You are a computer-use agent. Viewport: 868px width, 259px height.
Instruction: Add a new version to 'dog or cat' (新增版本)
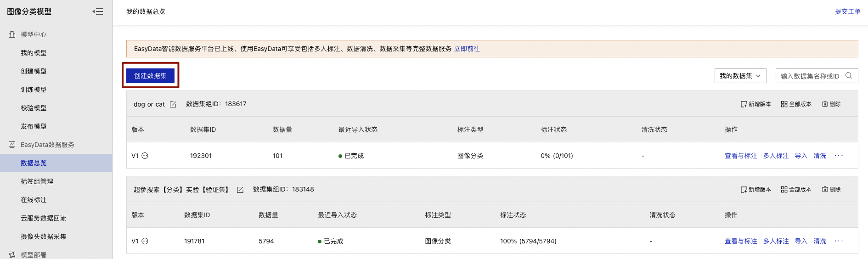756,104
